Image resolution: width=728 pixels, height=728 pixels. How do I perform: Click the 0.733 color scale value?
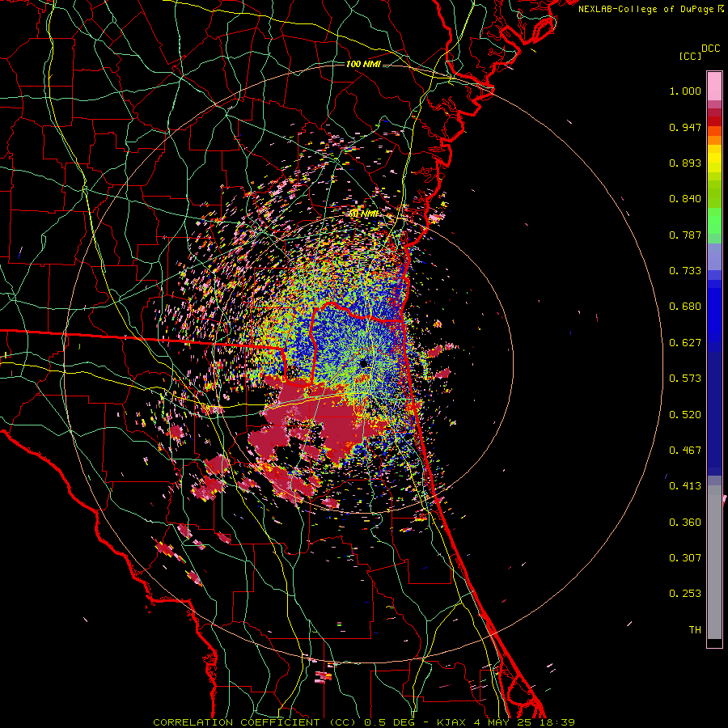685,271
